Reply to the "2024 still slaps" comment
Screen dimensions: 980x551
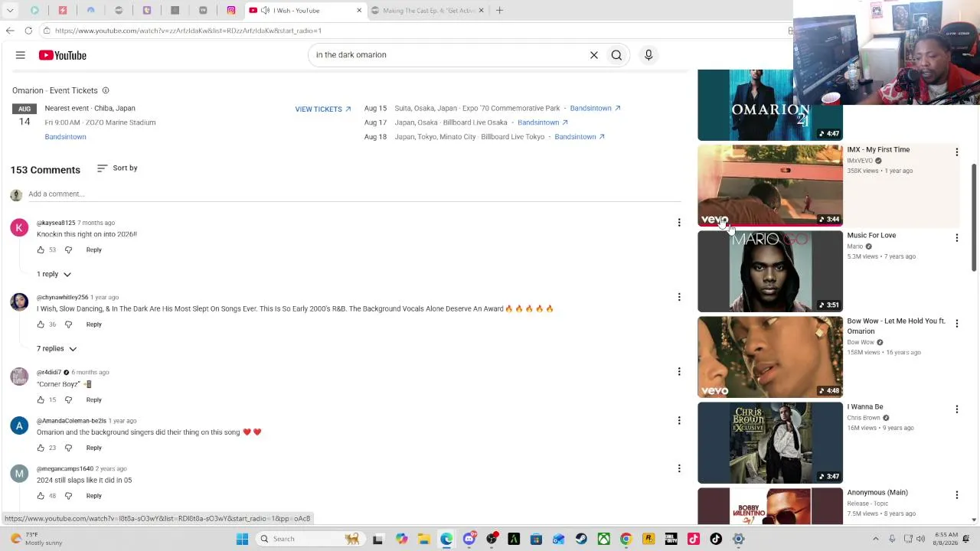tap(93, 496)
